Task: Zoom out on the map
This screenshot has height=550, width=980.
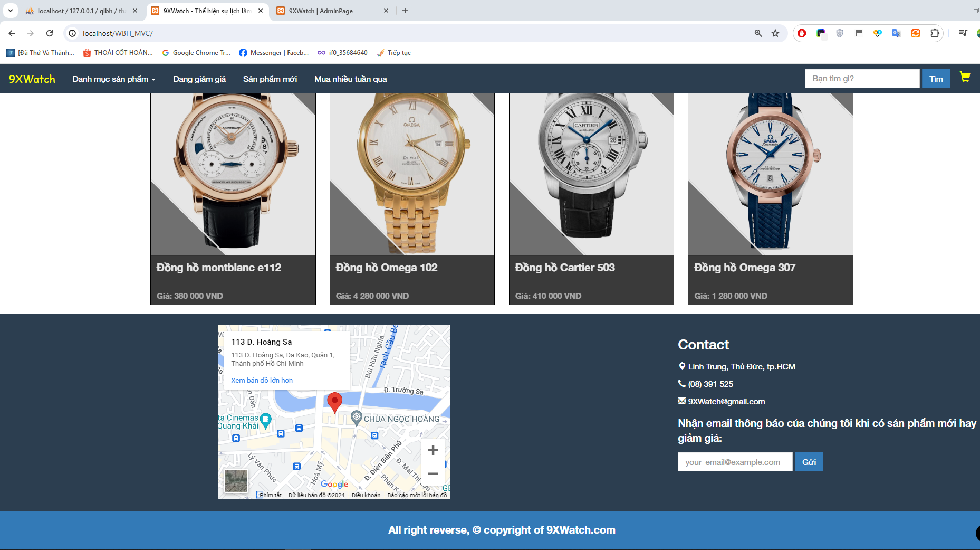Action: pyautogui.click(x=433, y=474)
